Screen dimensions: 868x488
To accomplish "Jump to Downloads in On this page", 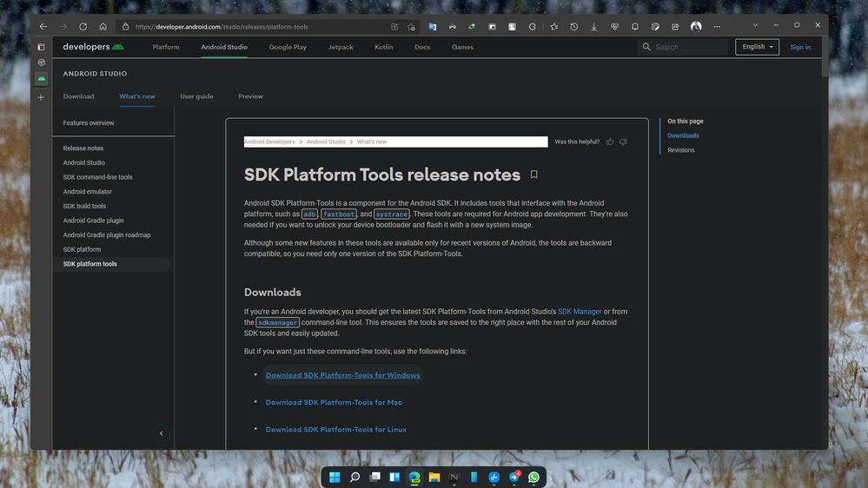I will tap(683, 135).
